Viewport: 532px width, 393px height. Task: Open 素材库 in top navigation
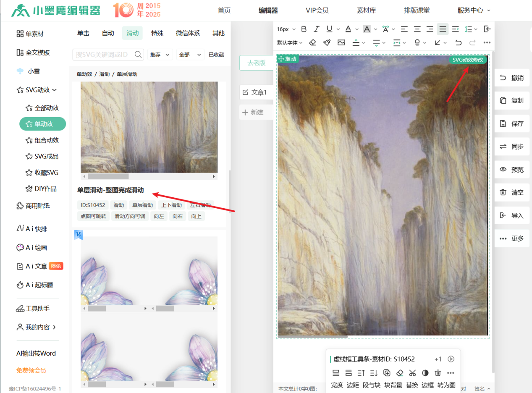point(367,10)
